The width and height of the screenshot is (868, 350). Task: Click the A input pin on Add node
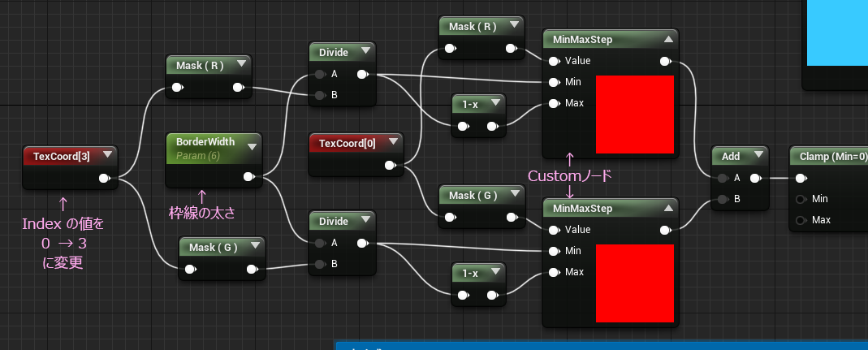pos(723,179)
